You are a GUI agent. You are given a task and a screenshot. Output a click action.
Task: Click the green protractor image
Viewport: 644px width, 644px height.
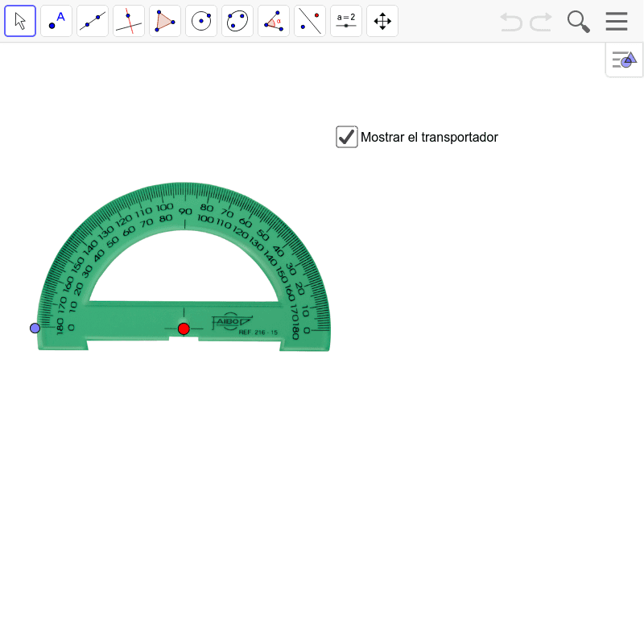[184, 266]
